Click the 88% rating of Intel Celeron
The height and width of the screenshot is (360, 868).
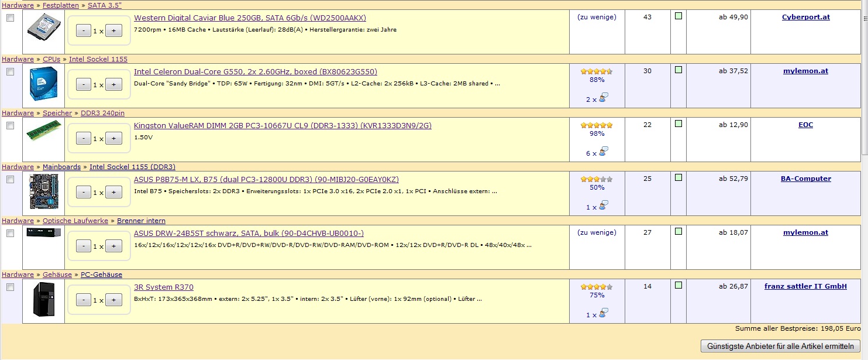[597, 80]
